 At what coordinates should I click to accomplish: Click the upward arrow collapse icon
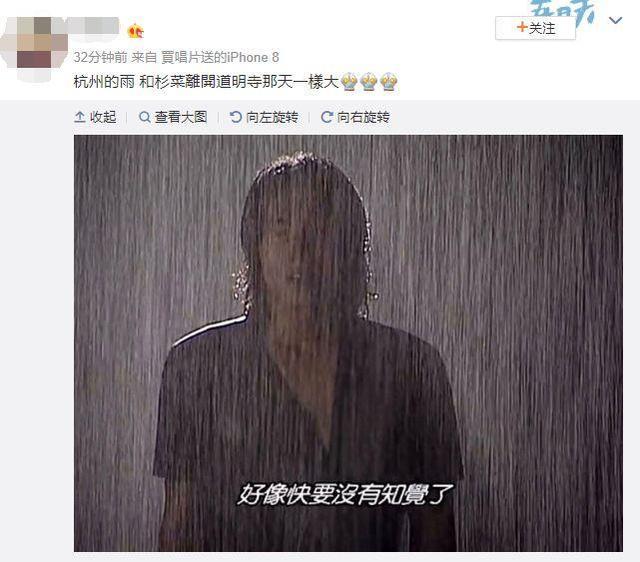(x=80, y=117)
